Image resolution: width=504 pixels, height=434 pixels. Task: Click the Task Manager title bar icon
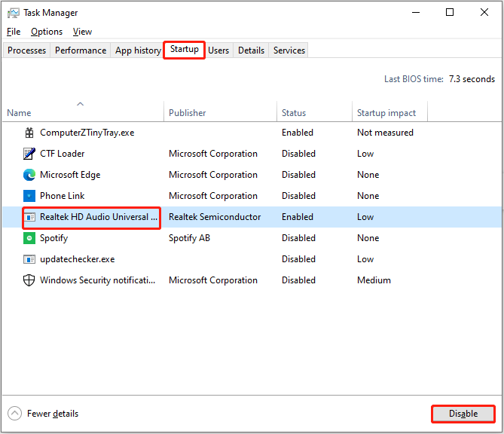(x=13, y=13)
